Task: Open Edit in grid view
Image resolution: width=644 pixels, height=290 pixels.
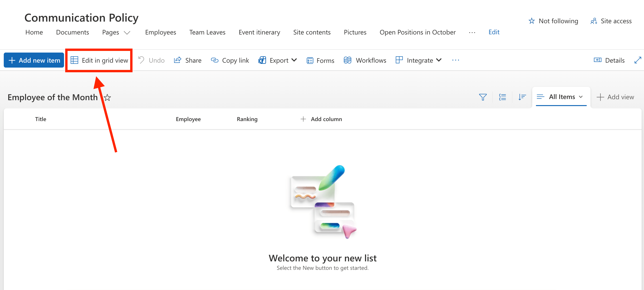Action: pos(99,60)
